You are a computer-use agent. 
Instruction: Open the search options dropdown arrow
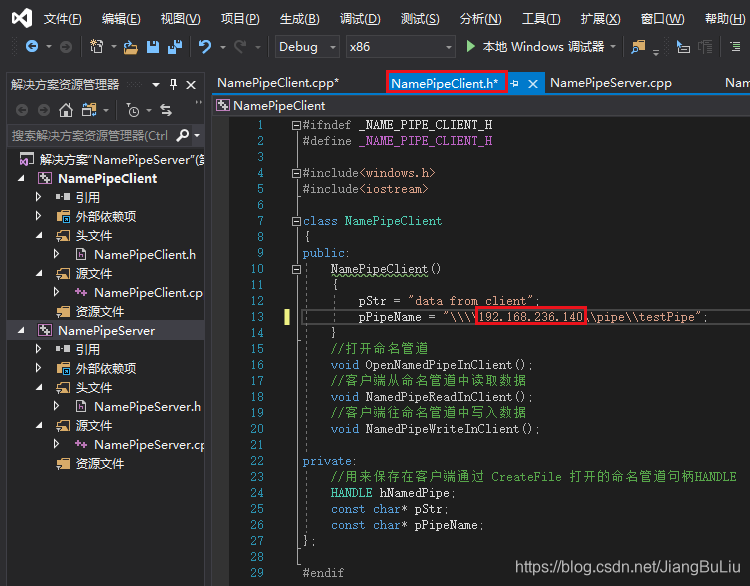click(197, 136)
